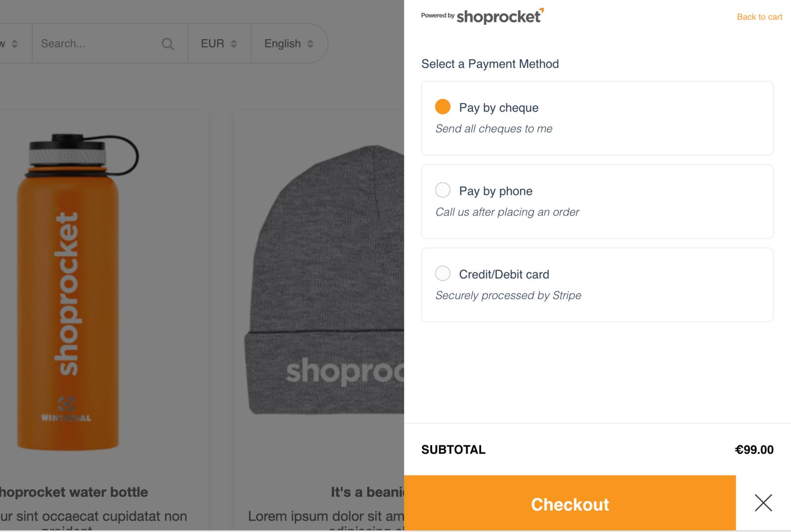The width and height of the screenshot is (791, 532).
Task: Click the Securely processed by Stripe description
Action: coord(508,295)
